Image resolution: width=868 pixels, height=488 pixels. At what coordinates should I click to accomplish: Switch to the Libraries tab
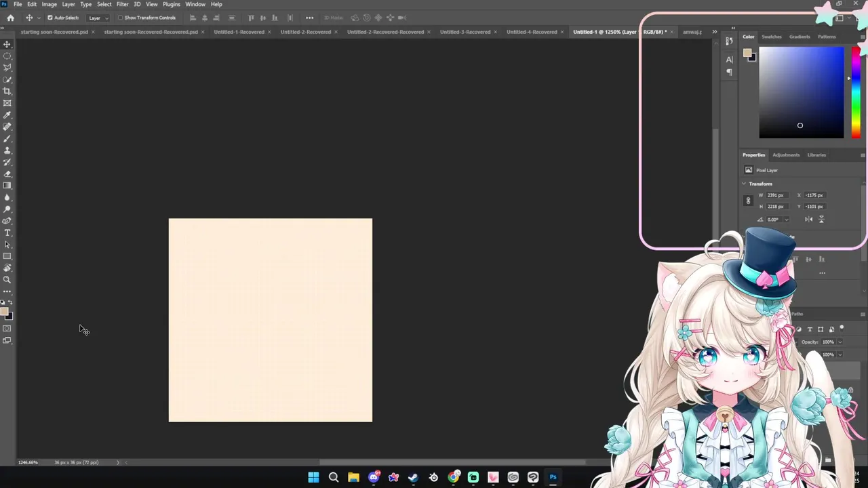click(816, 155)
